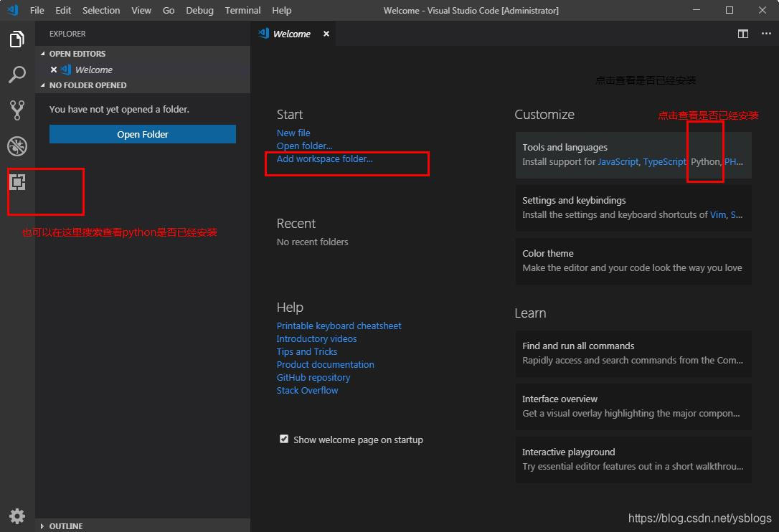Image resolution: width=779 pixels, height=532 pixels.
Task: Click the Settings and keybindings heading
Action: coord(574,201)
